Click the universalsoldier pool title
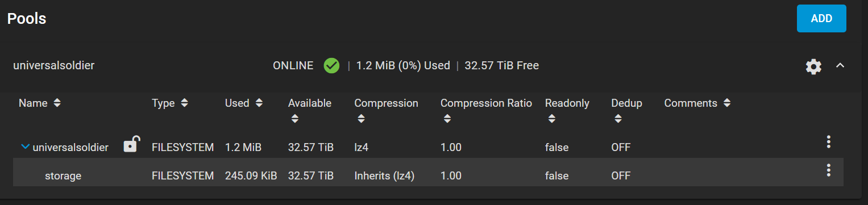This screenshot has width=868, height=205. 54,66
